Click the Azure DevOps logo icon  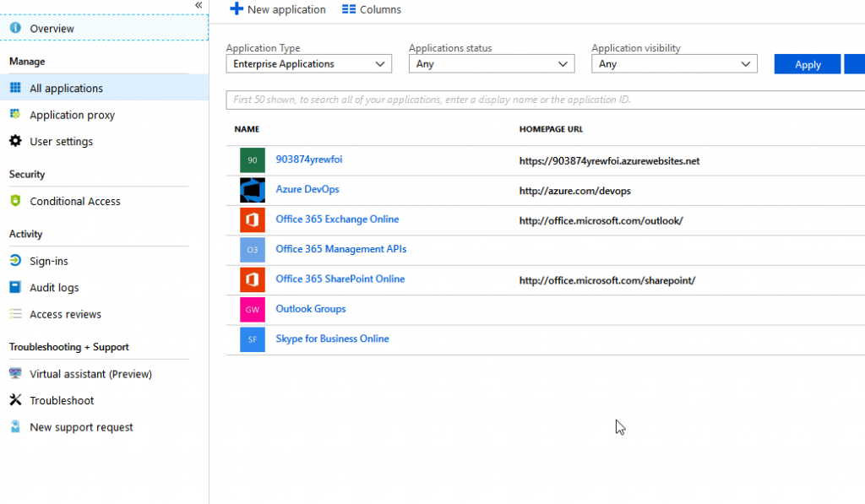tap(252, 190)
